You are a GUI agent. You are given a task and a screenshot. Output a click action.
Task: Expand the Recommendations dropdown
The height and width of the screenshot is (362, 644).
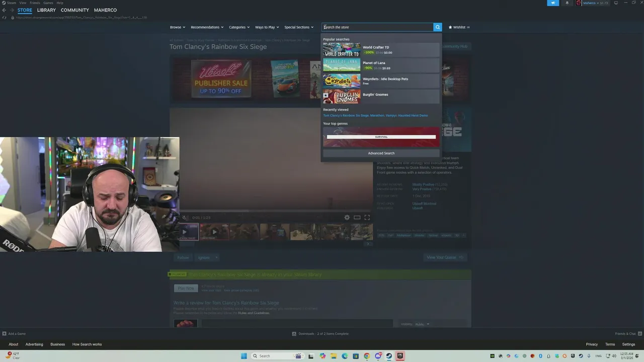[x=207, y=27]
